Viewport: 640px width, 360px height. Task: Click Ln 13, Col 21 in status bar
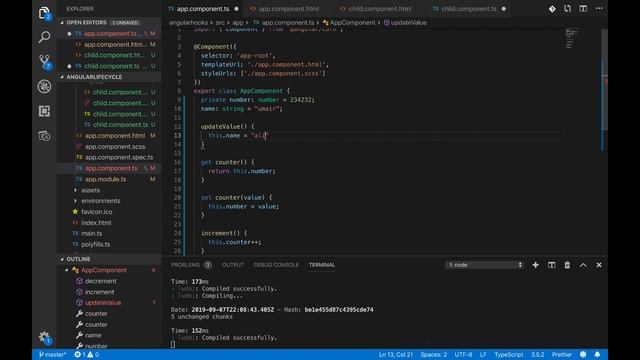396,355
